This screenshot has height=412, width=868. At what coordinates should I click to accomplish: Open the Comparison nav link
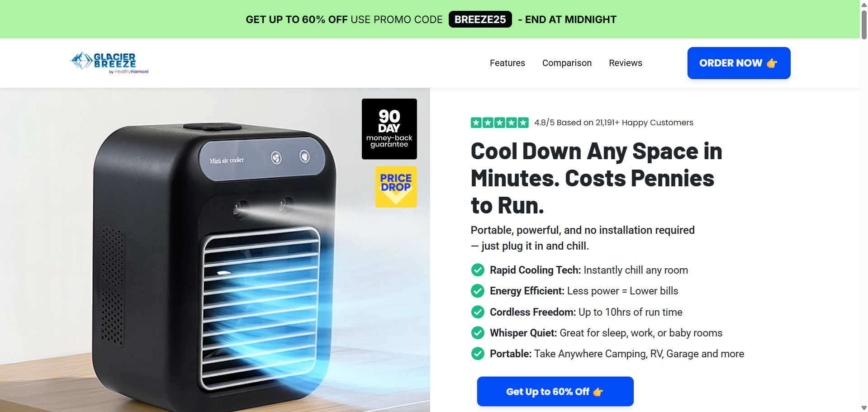(x=567, y=63)
